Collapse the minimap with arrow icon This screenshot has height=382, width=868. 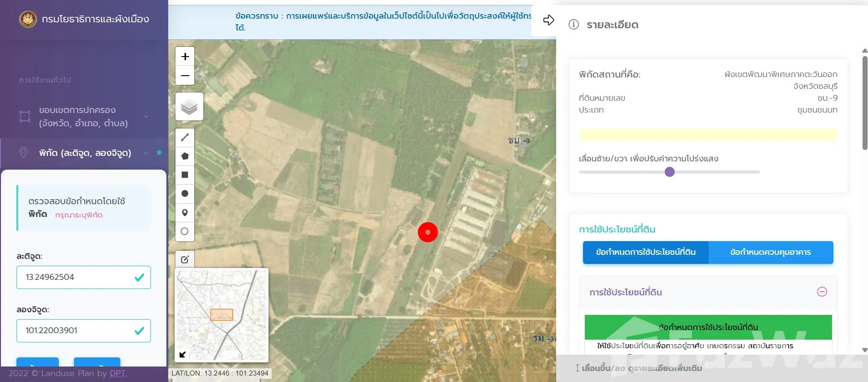(182, 355)
